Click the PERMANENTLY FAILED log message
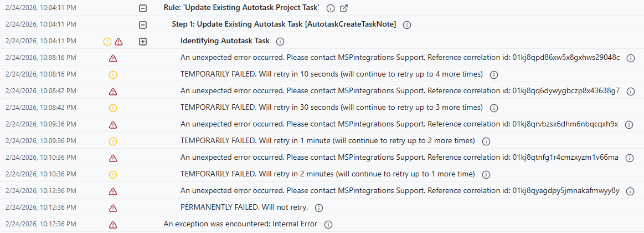Viewport: 644px width, 233px height. 245,207
